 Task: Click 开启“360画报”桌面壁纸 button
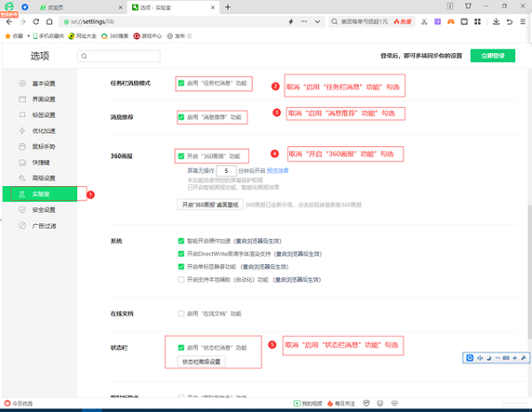(210, 205)
